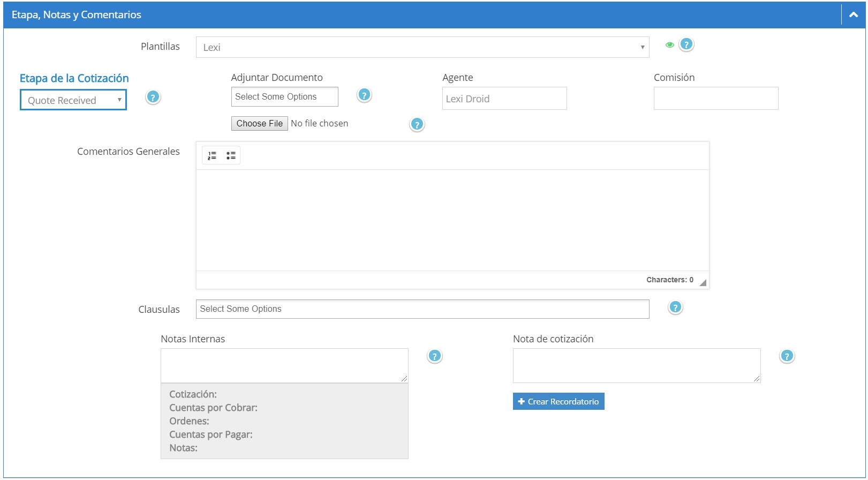The height and width of the screenshot is (480, 868).
Task: Focus the Nota de cotización text box
Action: 637,366
